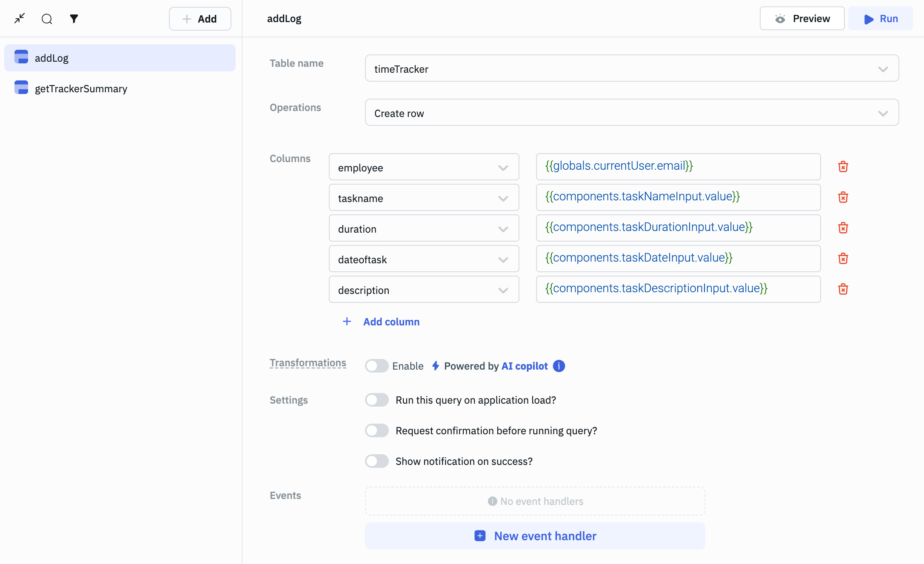Screen dimensions: 924x564
Task: Click the New event handler button
Action: coord(535,536)
